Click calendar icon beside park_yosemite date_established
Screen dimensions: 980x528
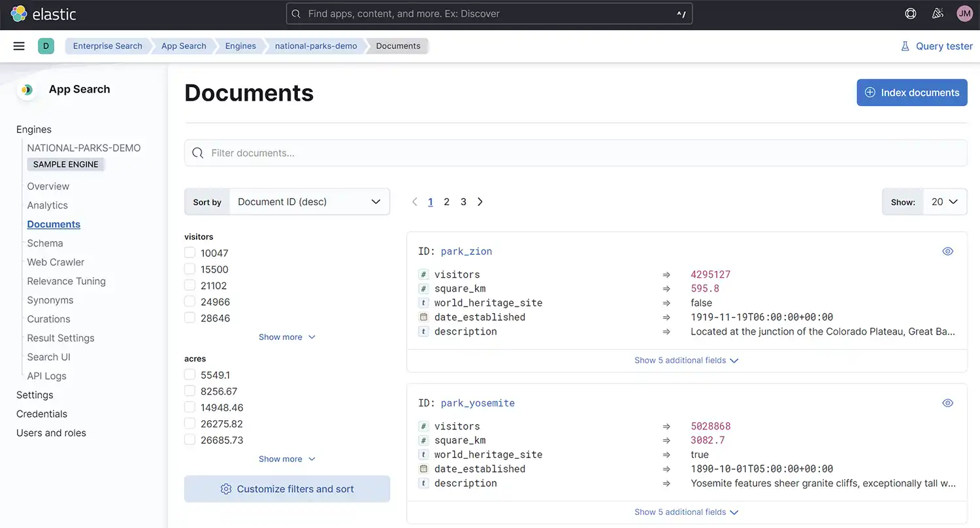click(x=423, y=469)
